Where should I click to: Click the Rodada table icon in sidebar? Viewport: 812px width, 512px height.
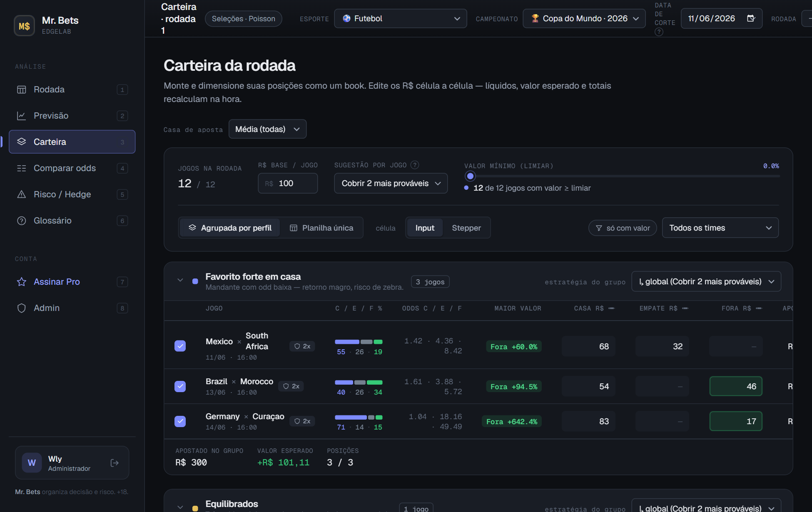click(x=22, y=89)
